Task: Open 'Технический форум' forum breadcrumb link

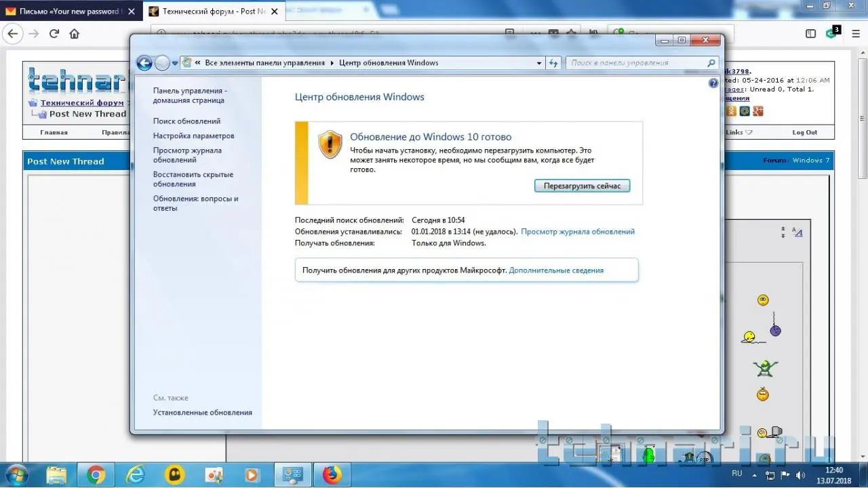Action: click(82, 103)
